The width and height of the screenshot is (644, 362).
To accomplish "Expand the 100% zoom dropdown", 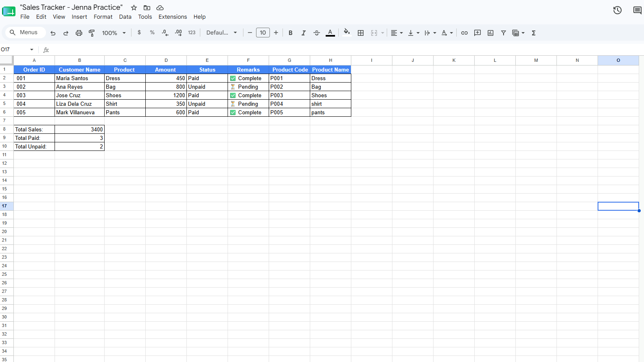I will click(114, 33).
